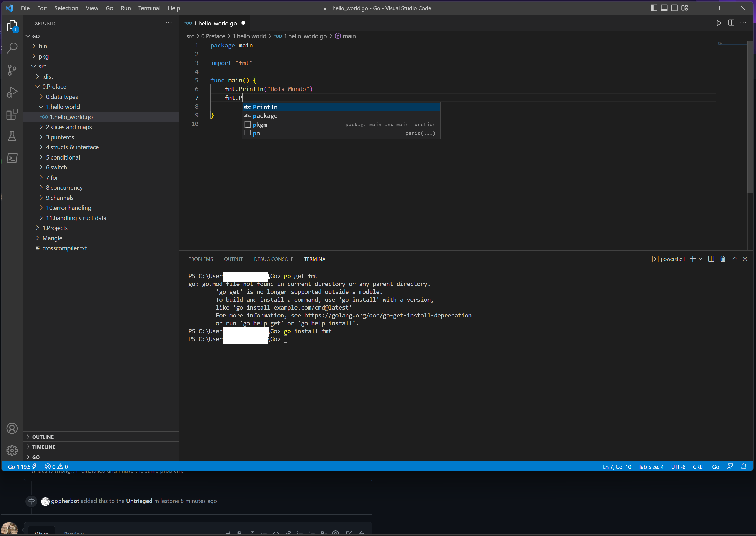756x536 pixels.
Task: Toggle the secondary sidebar
Action: tap(674, 8)
